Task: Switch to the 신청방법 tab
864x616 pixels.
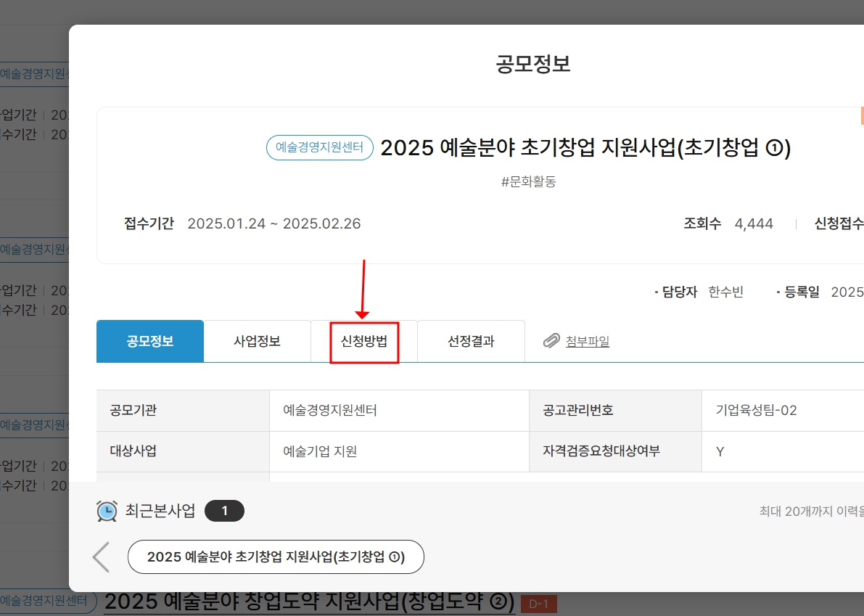Action: [363, 341]
